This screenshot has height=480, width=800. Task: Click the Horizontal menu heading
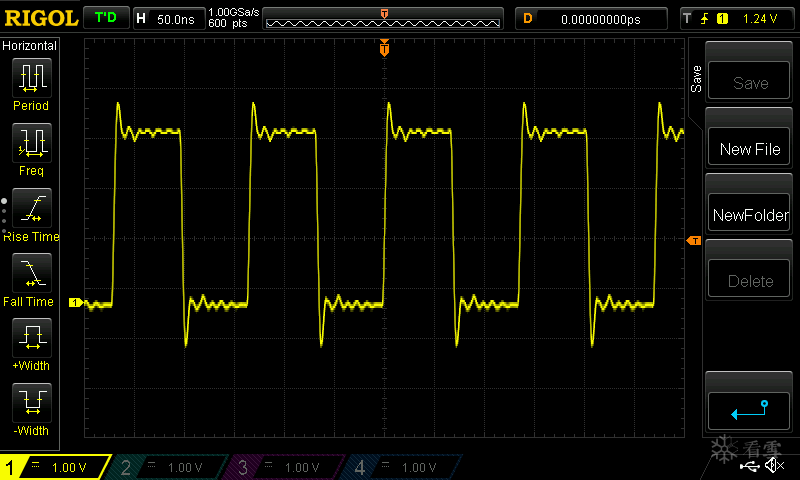pos(29,46)
